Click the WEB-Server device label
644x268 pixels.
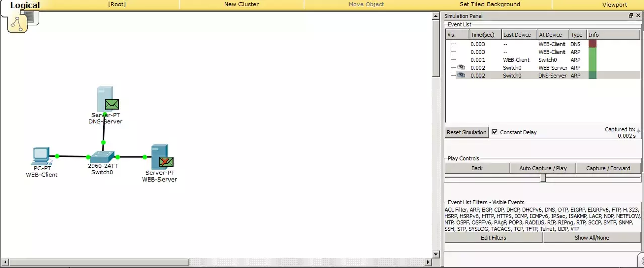click(x=159, y=179)
